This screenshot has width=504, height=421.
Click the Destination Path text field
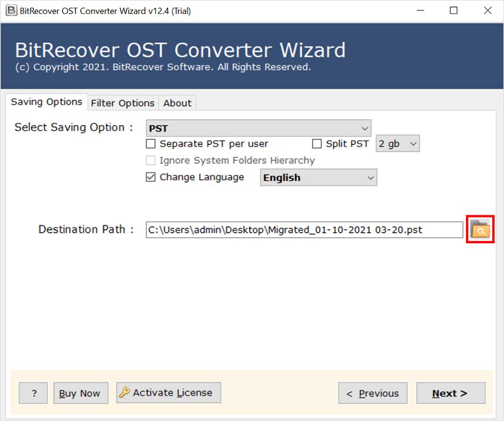click(x=304, y=230)
